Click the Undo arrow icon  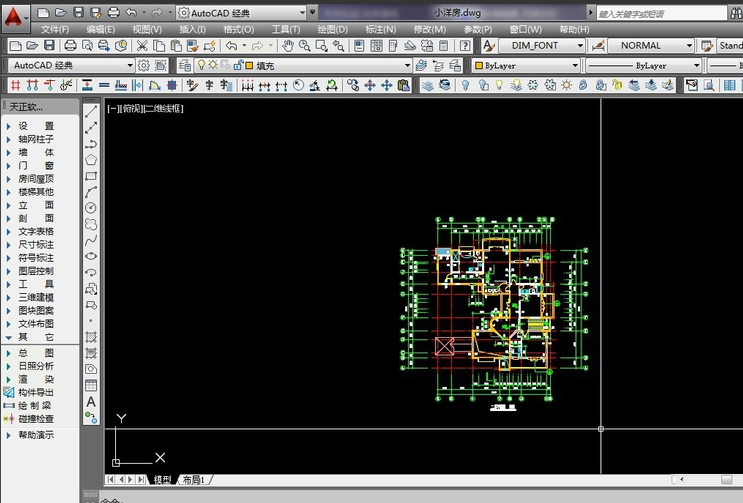pyautogui.click(x=231, y=46)
